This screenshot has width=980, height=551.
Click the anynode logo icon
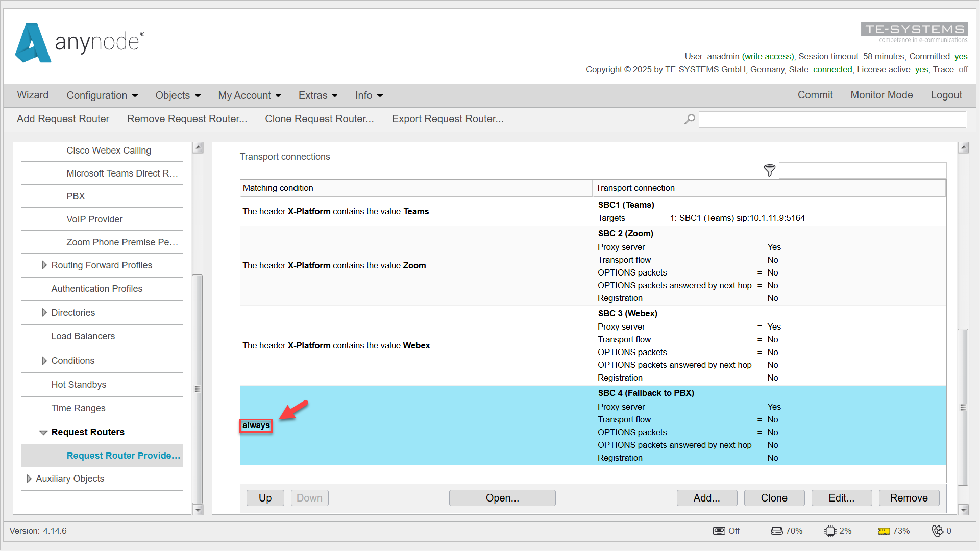coord(33,43)
